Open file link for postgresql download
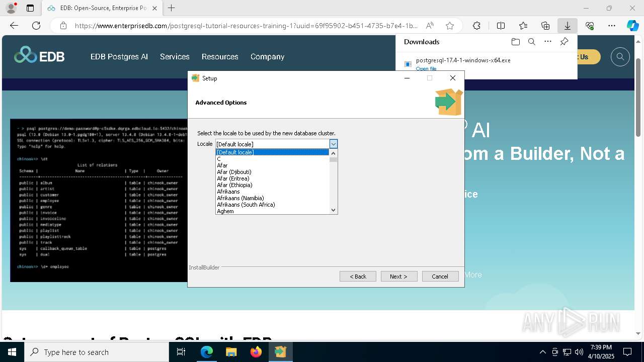 pyautogui.click(x=426, y=69)
